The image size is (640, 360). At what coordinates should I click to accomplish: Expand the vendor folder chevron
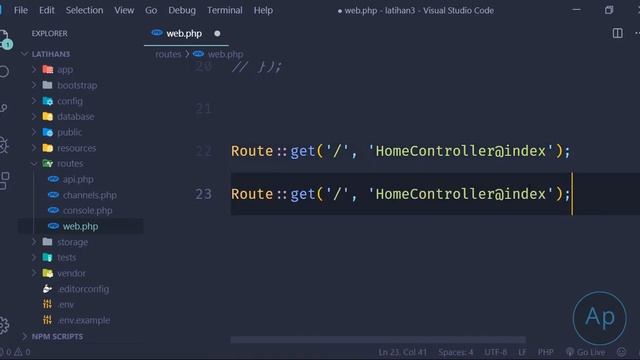(x=34, y=273)
